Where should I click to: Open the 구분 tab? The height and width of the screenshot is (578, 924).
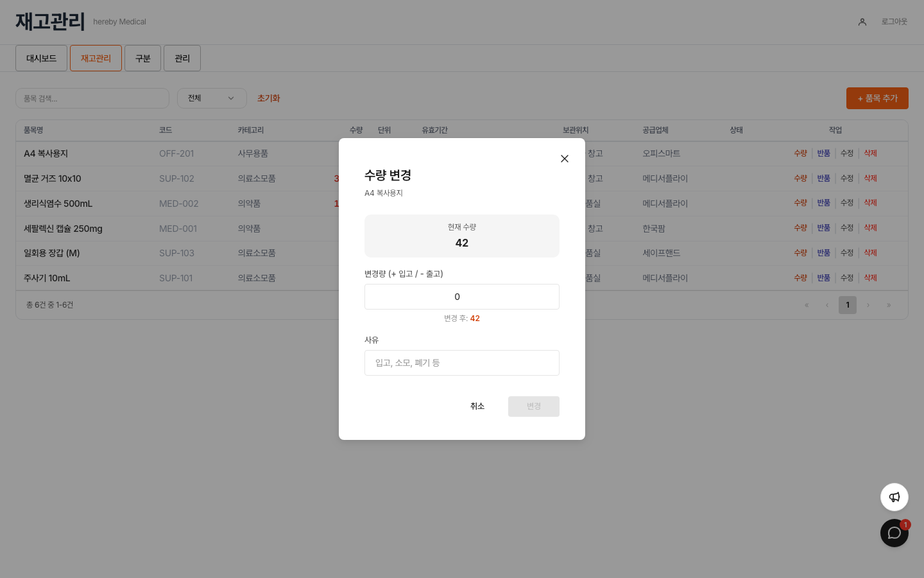tap(142, 58)
